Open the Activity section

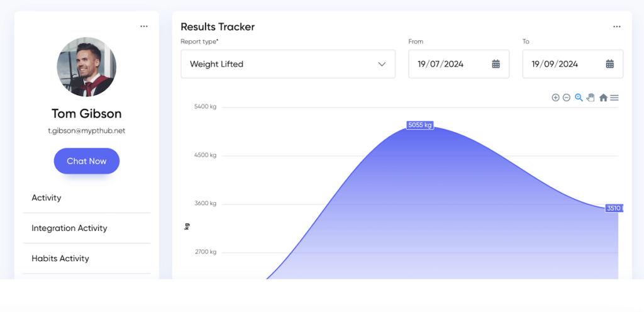47,198
